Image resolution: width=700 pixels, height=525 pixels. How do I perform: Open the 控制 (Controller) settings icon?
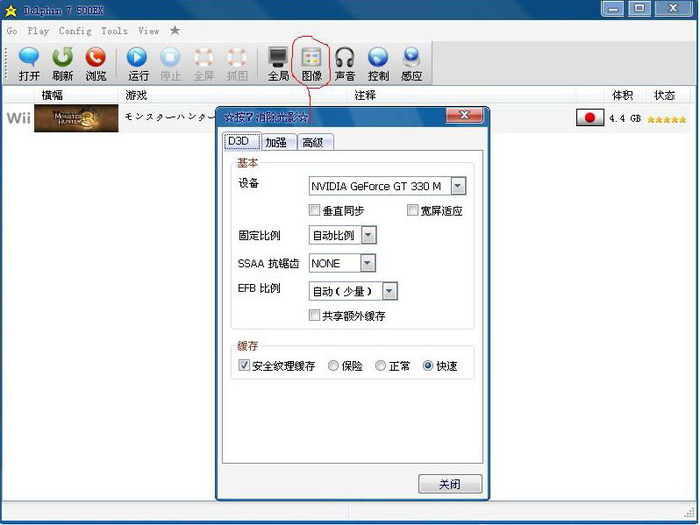pyautogui.click(x=378, y=64)
